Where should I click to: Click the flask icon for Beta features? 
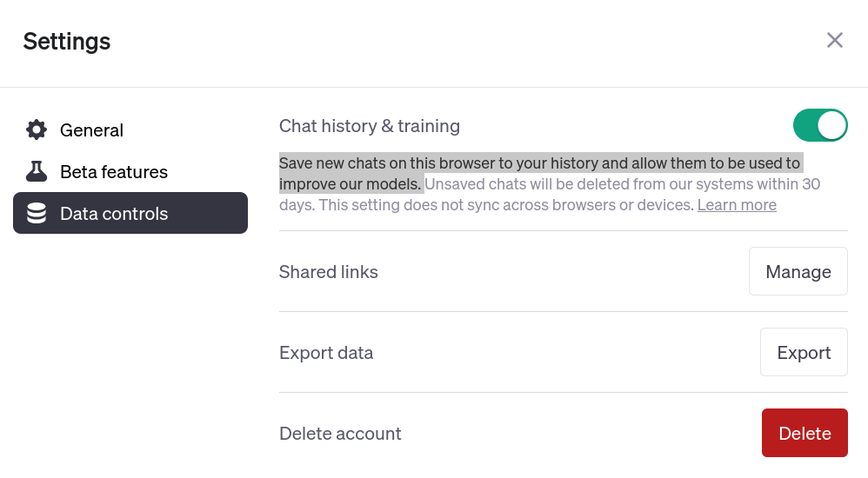37,172
